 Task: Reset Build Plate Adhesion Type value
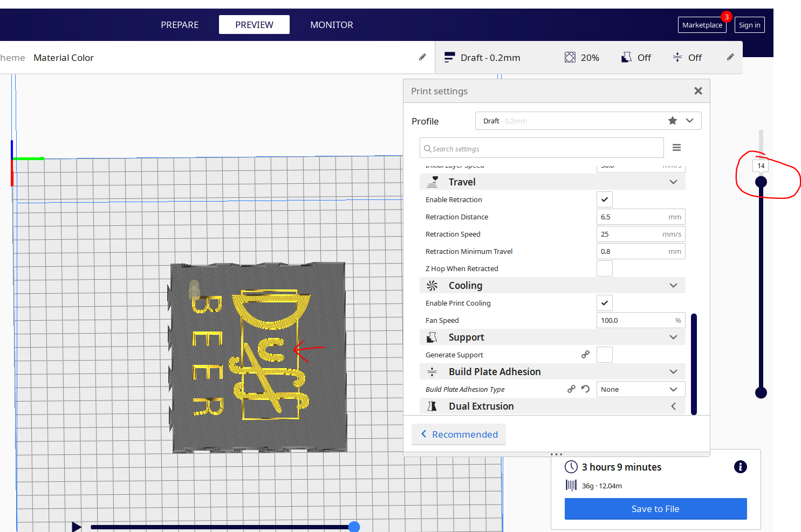point(586,389)
